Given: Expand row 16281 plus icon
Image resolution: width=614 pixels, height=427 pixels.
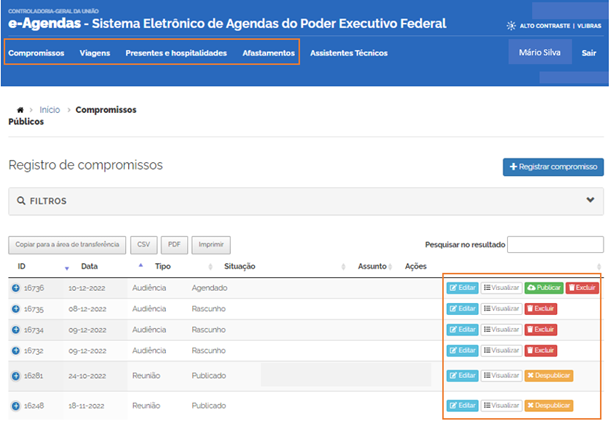Looking at the screenshot, I should (x=16, y=376).
